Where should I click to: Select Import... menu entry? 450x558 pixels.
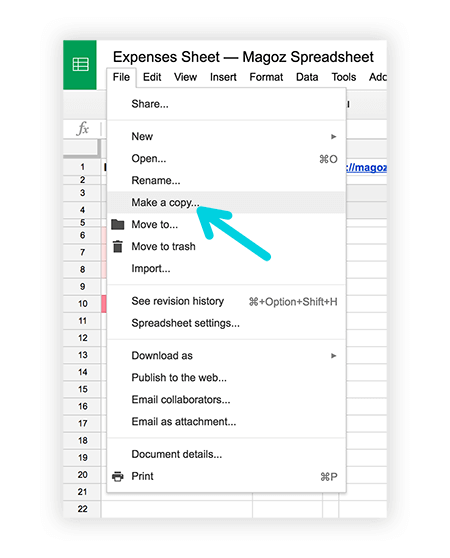coord(226,268)
